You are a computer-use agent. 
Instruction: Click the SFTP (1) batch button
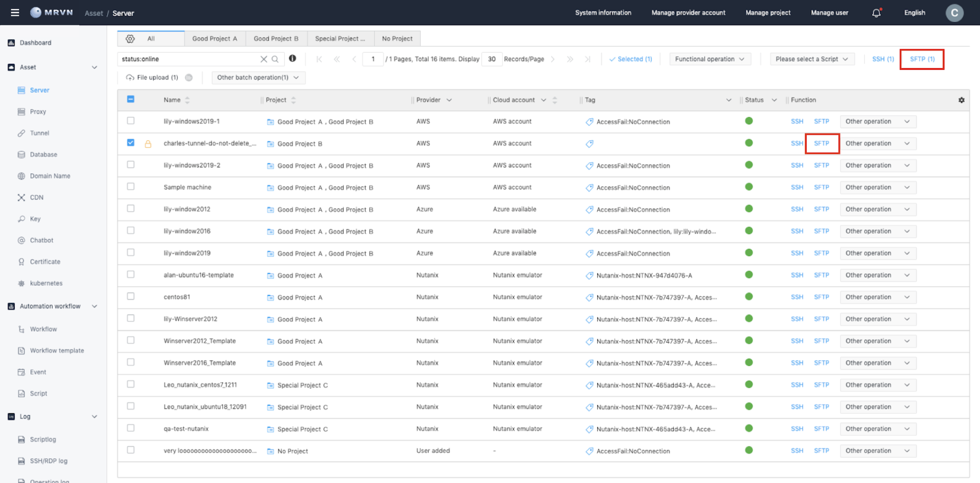click(922, 59)
